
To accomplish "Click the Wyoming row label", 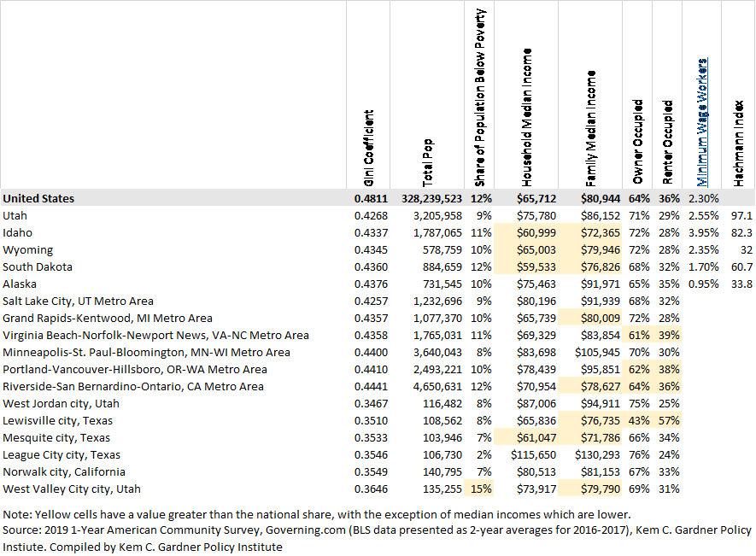I will 28,249.
